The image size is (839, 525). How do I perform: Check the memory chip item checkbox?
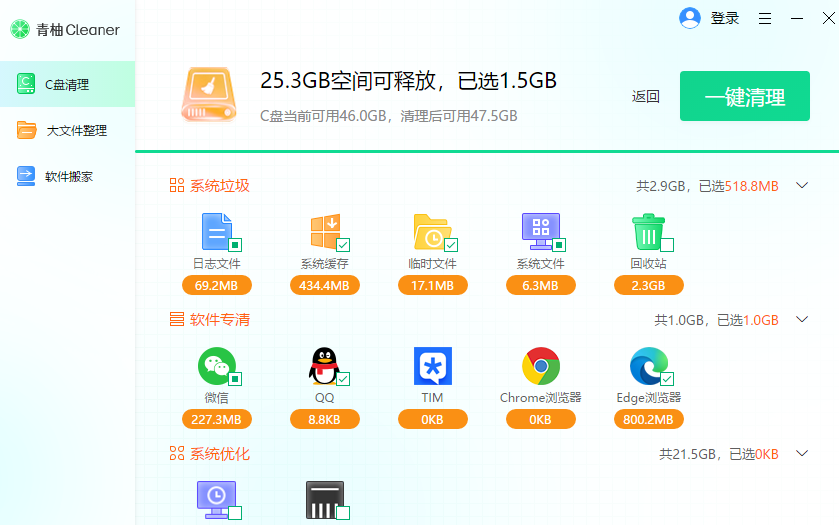point(343,513)
